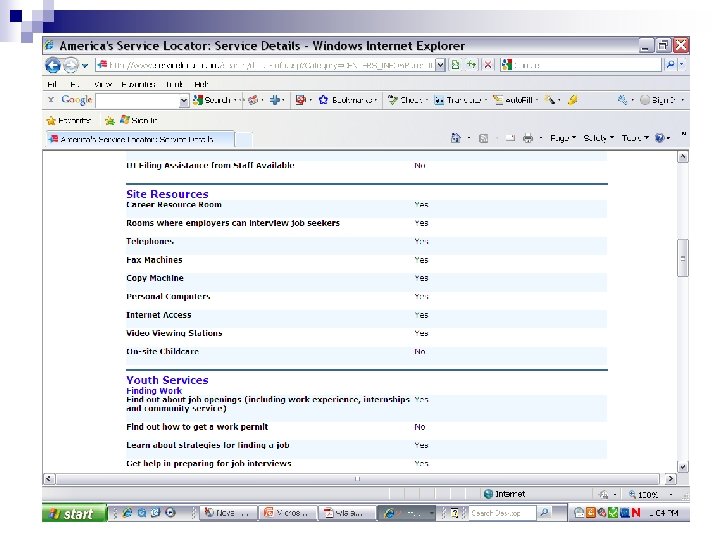Click the Google Toolbar wrench settings icon
720x540 pixels.
(622, 100)
